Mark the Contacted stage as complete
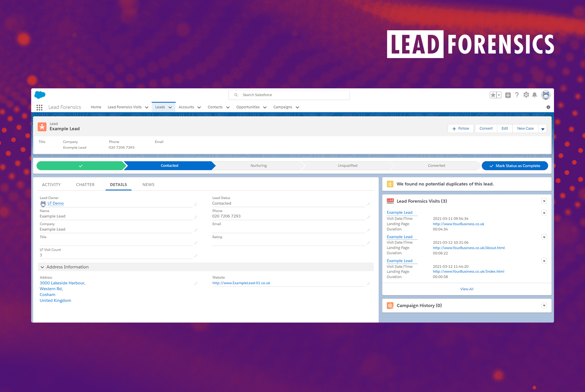585x392 pixels. click(x=515, y=166)
